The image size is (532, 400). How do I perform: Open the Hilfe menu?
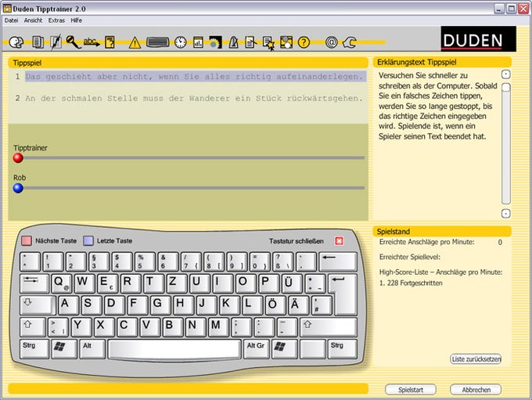[x=77, y=20]
